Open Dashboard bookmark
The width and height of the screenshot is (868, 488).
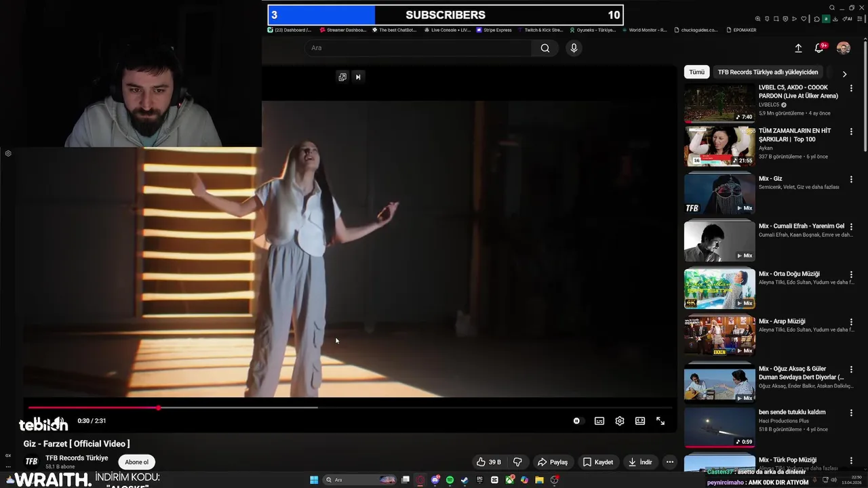pos(290,30)
